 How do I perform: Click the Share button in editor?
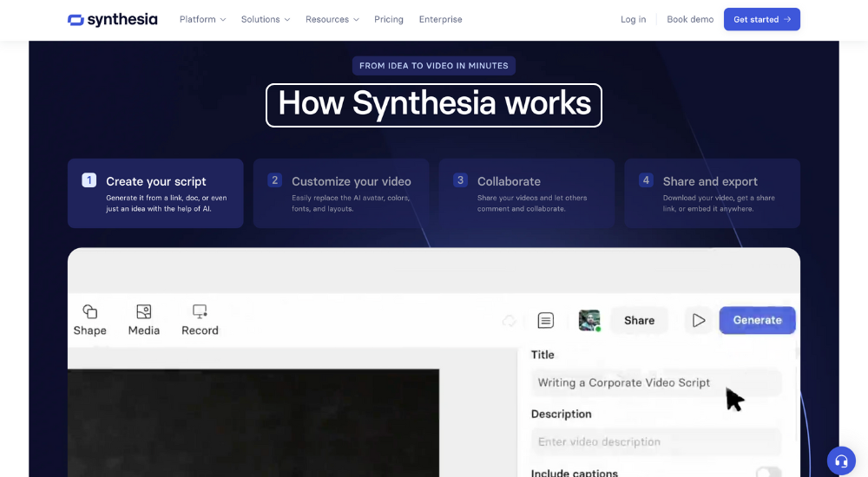pyautogui.click(x=640, y=320)
